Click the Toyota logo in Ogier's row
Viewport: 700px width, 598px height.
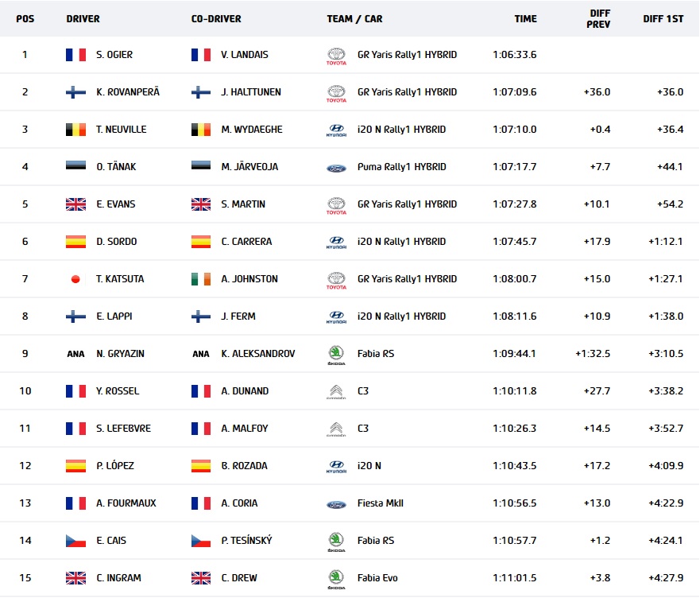(336, 56)
